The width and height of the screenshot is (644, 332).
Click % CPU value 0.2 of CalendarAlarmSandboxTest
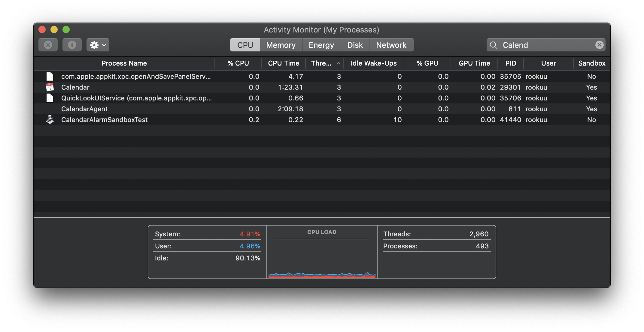coord(254,120)
